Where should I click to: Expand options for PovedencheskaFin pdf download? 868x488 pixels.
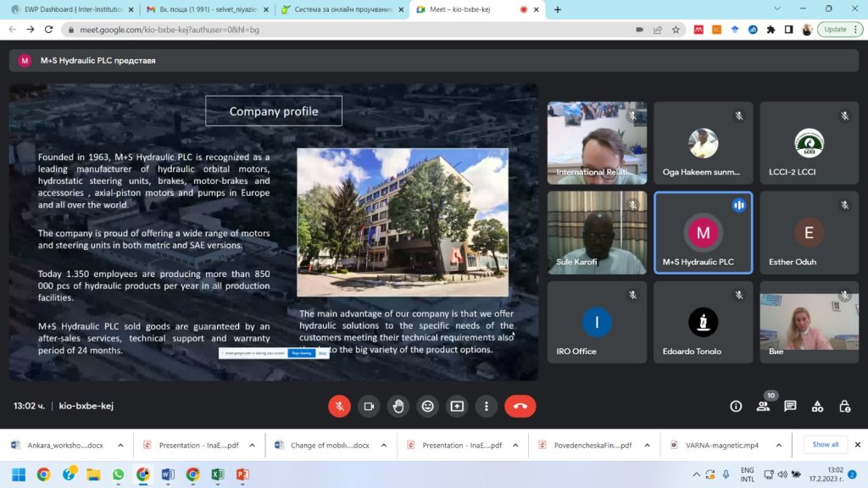pyautogui.click(x=647, y=445)
